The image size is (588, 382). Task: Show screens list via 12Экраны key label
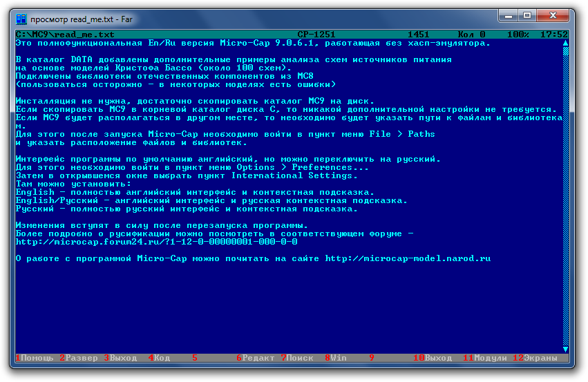click(535, 358)
